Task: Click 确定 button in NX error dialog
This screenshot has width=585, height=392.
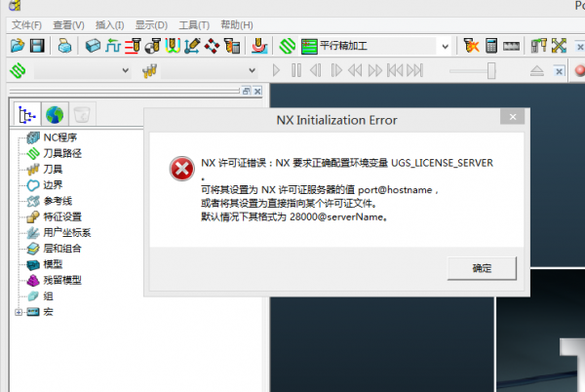Action: tap(482, 268)
